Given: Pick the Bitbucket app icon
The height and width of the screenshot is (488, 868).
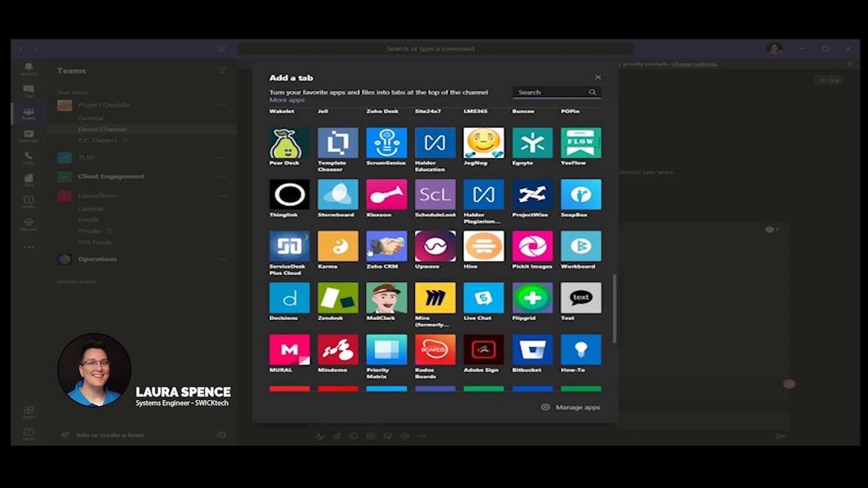Looking at the screenshot, I should [532, 350].
